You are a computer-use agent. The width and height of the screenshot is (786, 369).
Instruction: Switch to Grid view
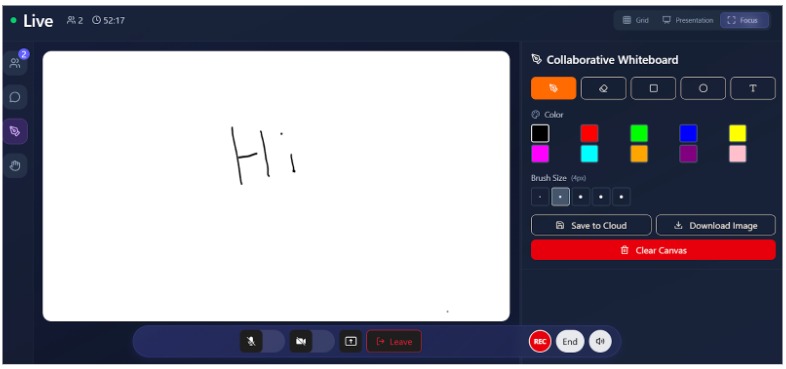pyautogui.click(x=636, y=21)
